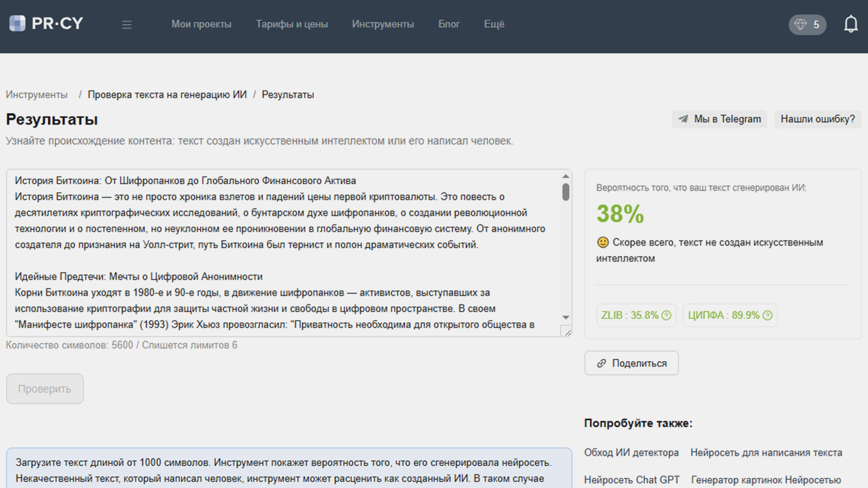Viewport: 868px width, 488px height.
Task: Click the link icon in Поделиться
Action: click(601, 363)
